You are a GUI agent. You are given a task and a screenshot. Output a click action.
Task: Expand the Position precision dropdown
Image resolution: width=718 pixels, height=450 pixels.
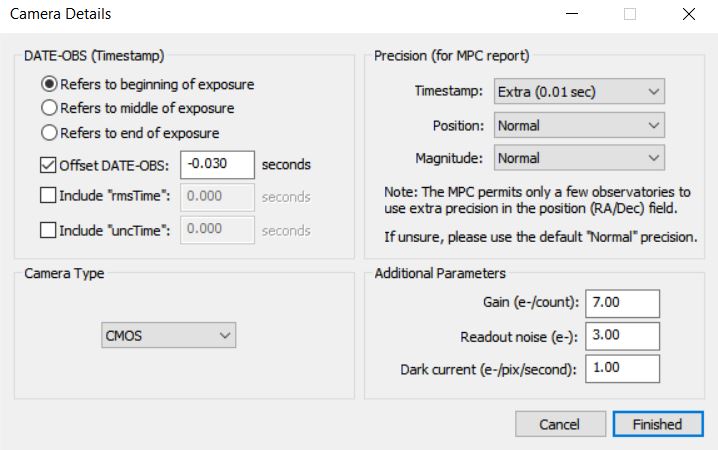(579, 125)
